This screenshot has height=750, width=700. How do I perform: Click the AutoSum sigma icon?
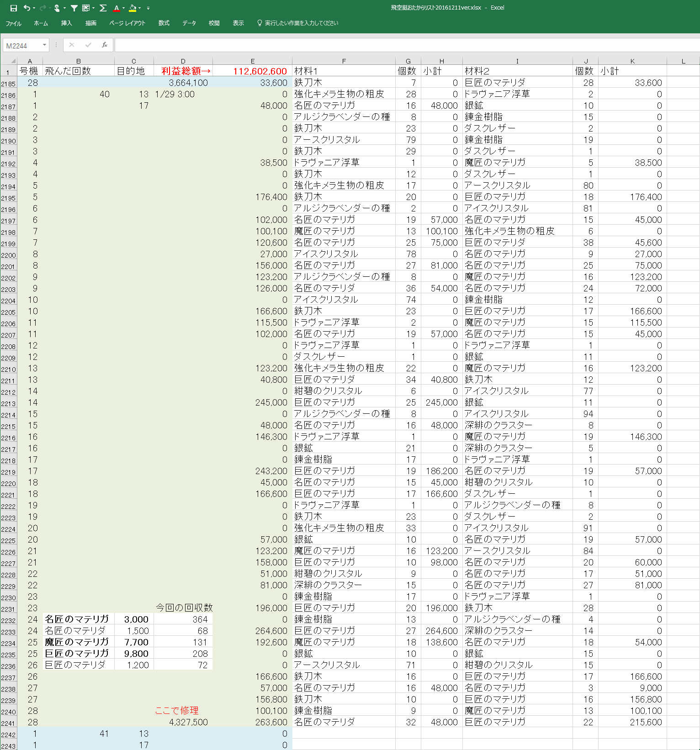[x=103, y=8]
